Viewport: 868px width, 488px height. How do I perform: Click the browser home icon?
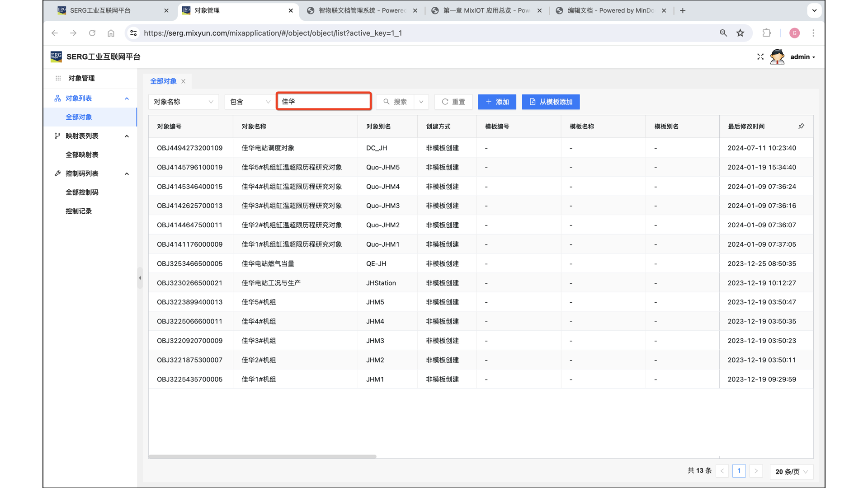(x=111, y=33)
